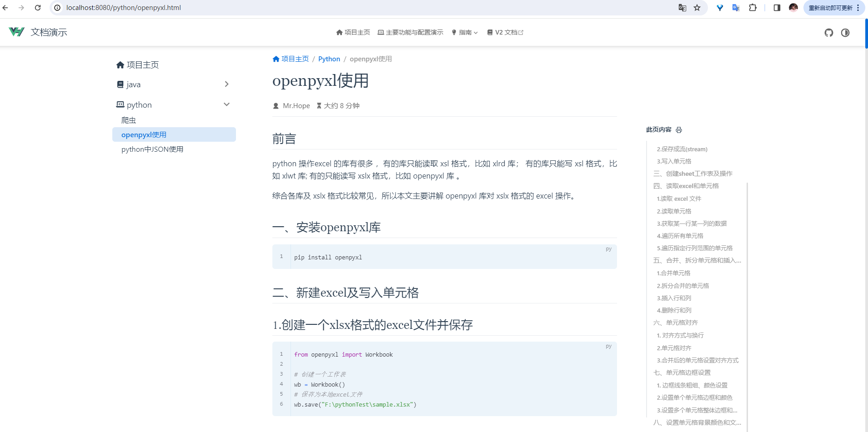Expand the 指南 navbar dropdown
Viewport: 868px width, 432px height.
coord(465,32)
